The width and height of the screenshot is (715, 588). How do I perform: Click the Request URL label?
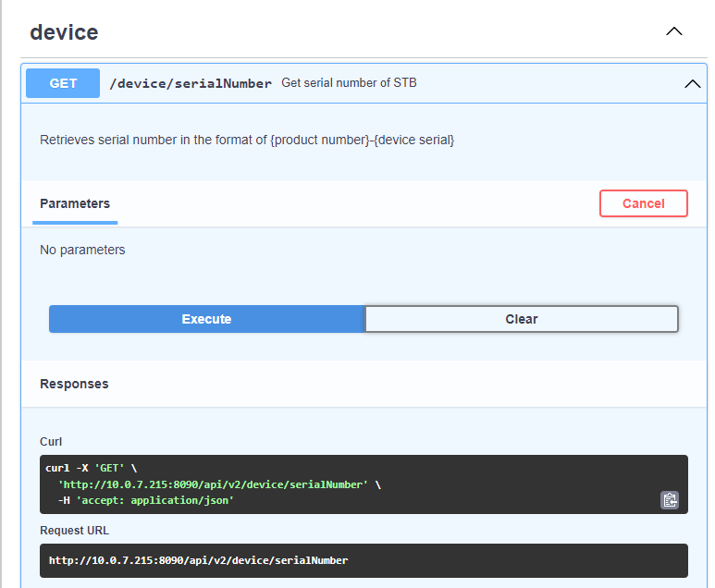[74, 531]
